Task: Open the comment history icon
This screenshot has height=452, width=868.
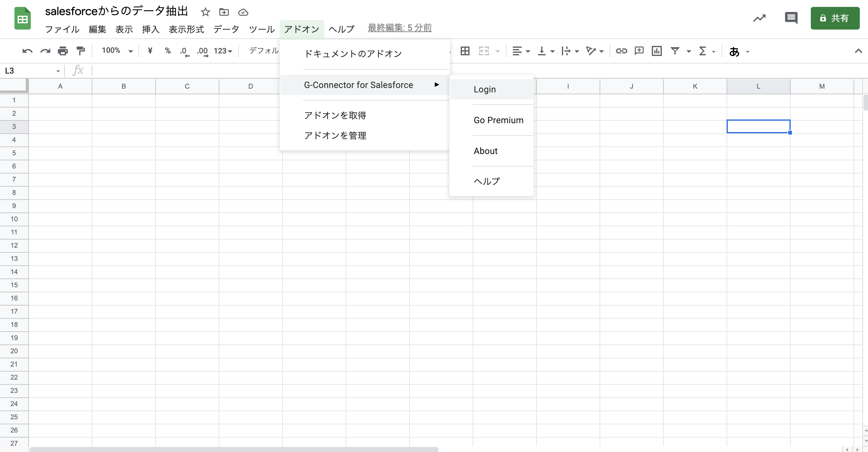Action: click(x=791, y=18)
